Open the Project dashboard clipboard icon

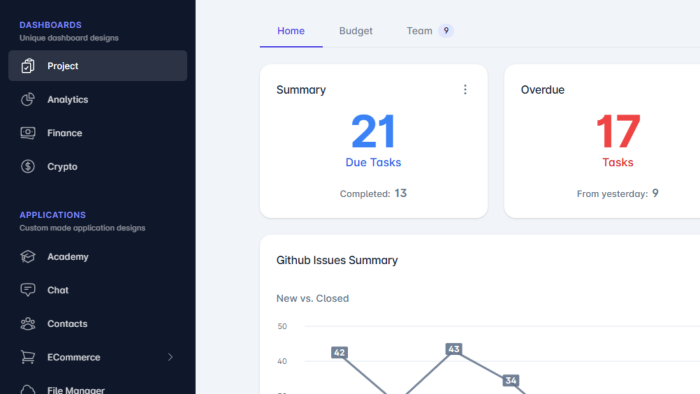28,66
